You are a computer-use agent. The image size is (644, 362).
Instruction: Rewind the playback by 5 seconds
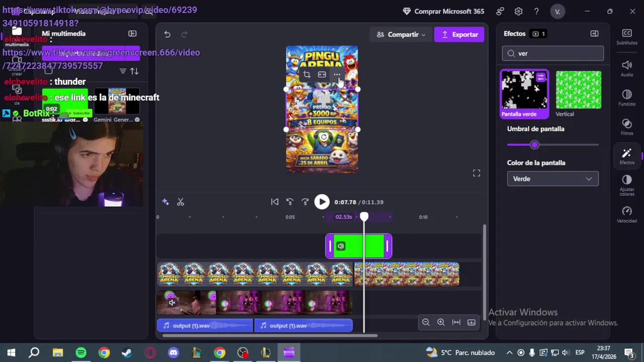pyautogui.click(x=290, y=202)
